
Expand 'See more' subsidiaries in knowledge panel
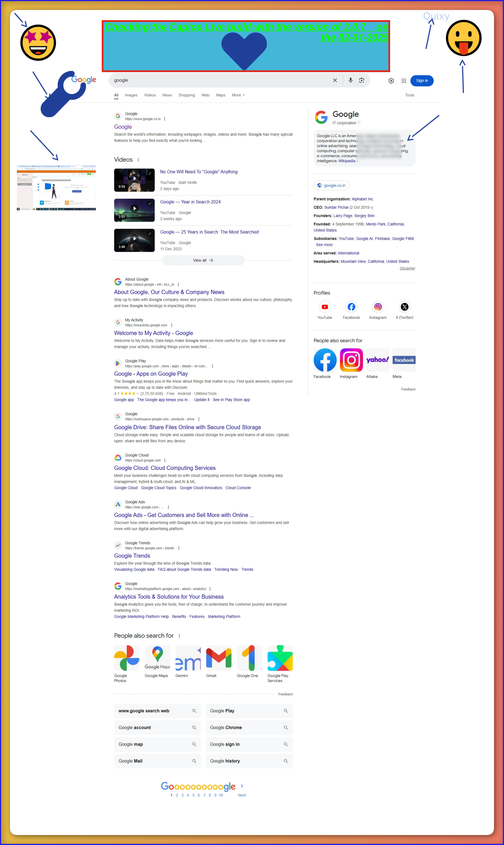pos(324,245)
